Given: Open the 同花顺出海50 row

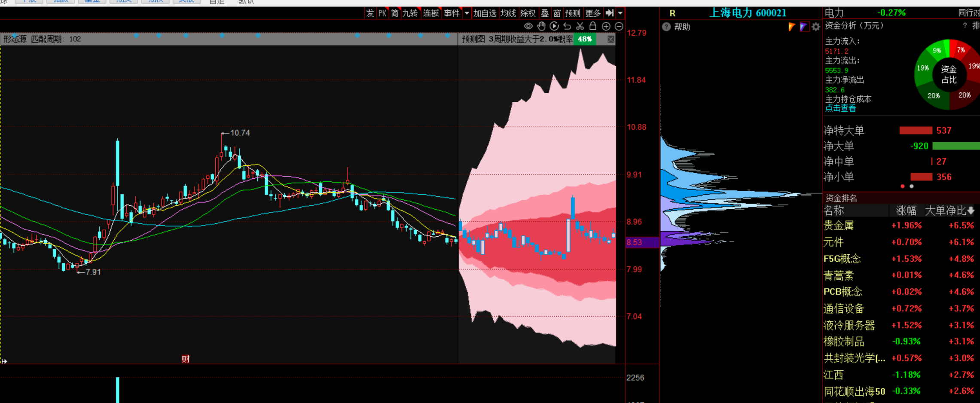Looking at the screenshot, I should coord(901,391).
